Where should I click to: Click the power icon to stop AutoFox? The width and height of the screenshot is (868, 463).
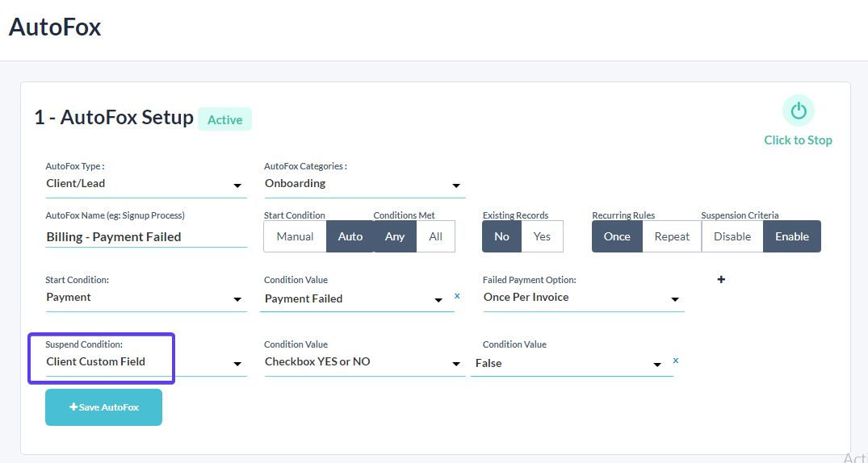click(799, 111)
